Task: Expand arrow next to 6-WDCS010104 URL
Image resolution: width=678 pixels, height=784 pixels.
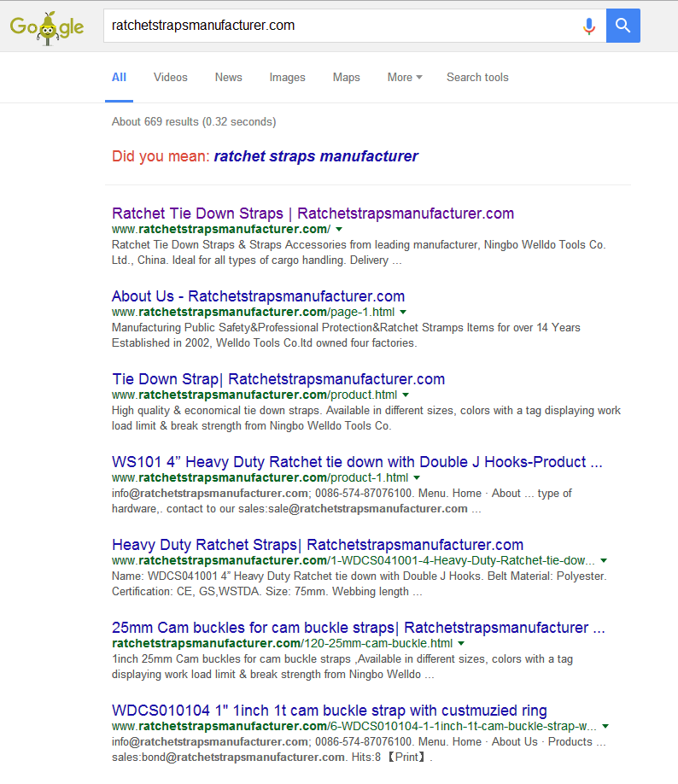Action: point(605,726)
